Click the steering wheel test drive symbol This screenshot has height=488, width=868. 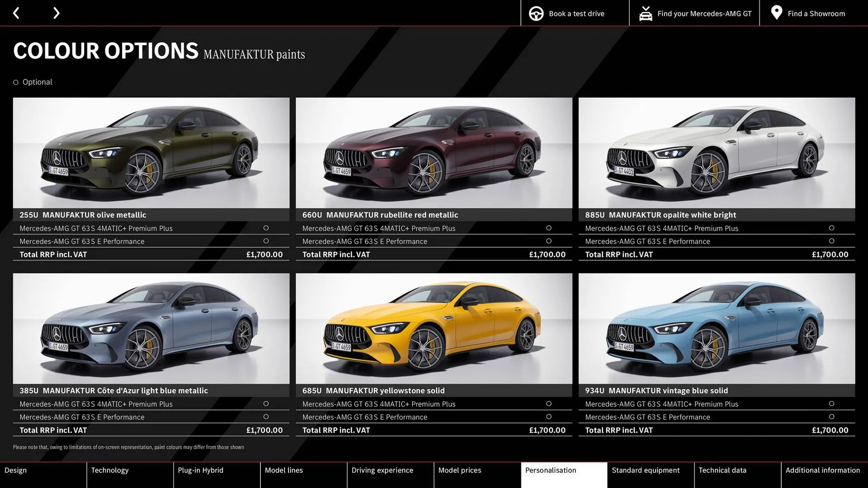tap(536, 13)
